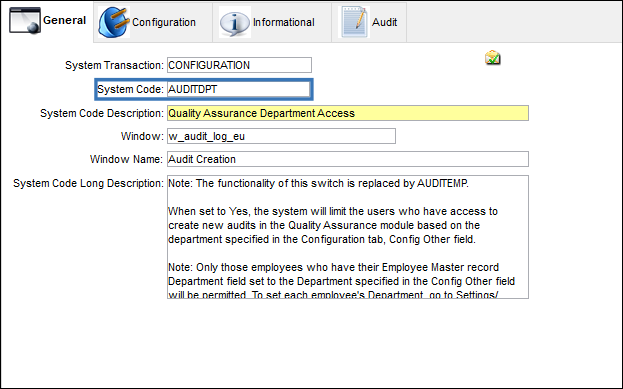Open the General tab
This screenshot has height=389, width=623.
click(48, 21)
